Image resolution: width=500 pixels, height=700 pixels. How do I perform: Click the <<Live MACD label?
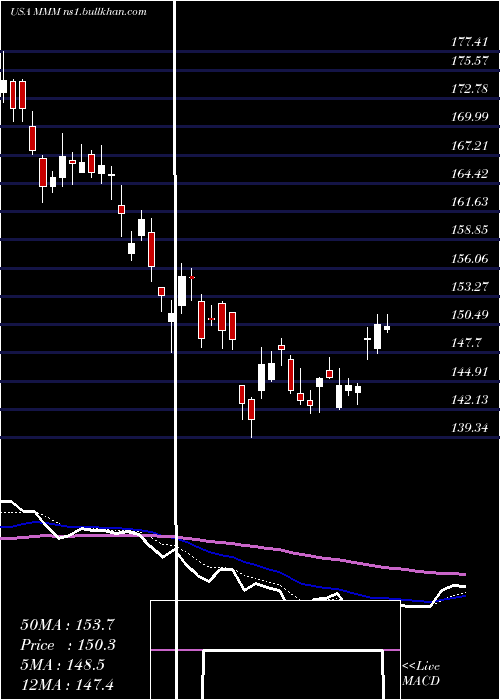tap(421, 674)
